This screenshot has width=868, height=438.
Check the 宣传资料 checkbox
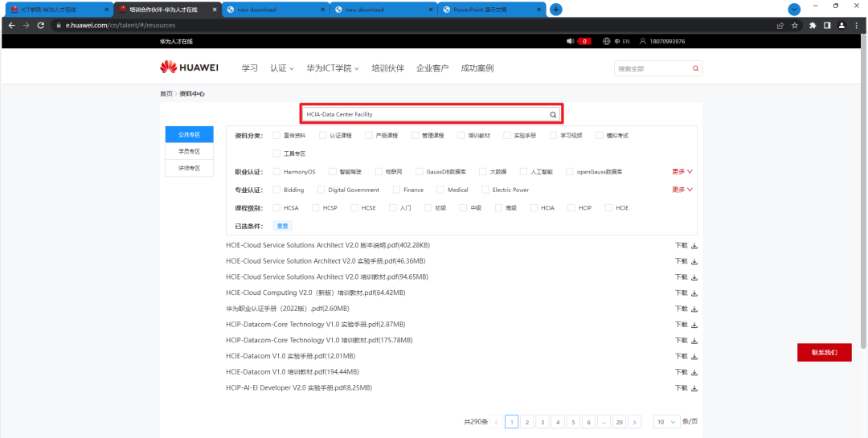coord(276,135)
